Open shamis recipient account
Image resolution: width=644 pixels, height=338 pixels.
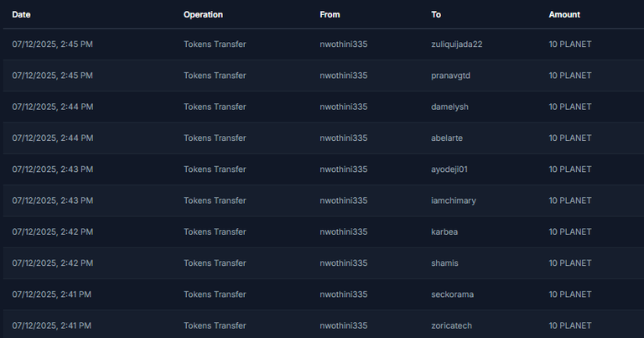(444, 263)
